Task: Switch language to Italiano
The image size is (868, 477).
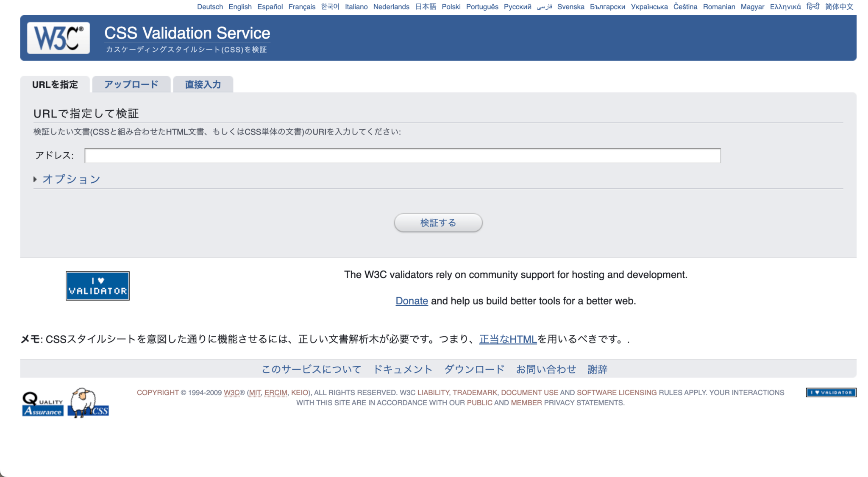Action: click(x=356, y=7)
